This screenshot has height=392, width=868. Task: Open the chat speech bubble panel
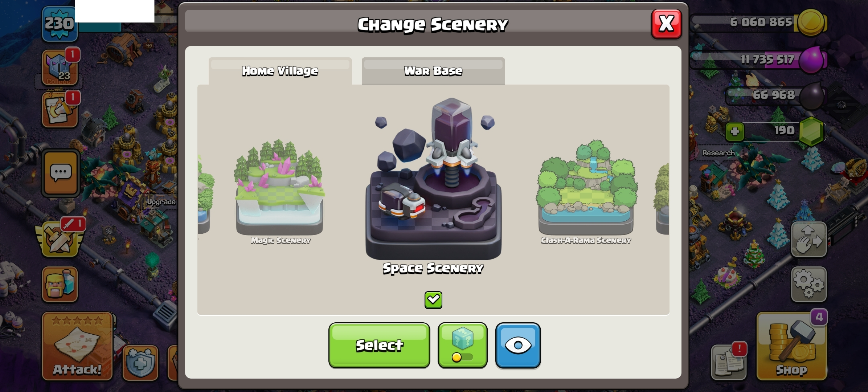(x=61, y=173)
